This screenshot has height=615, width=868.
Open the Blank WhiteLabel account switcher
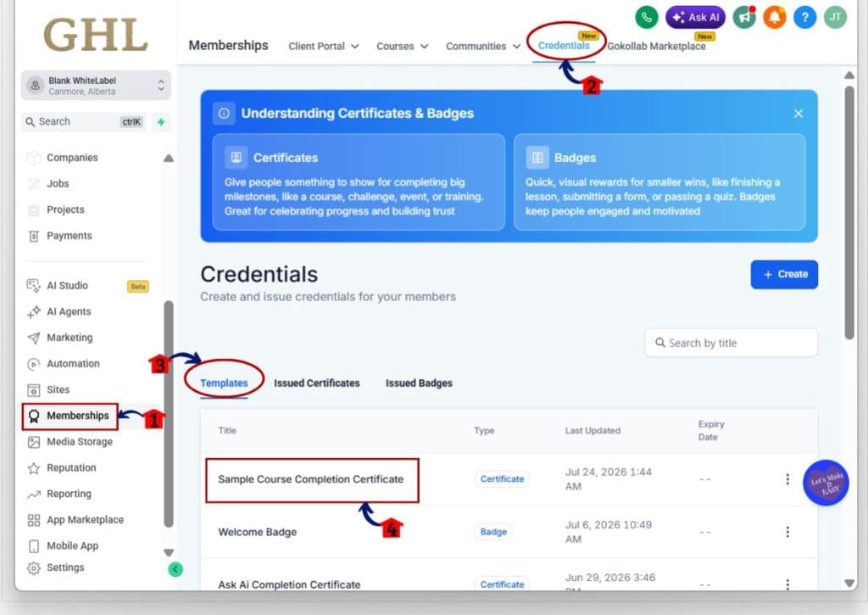click(x=96, y=86)
